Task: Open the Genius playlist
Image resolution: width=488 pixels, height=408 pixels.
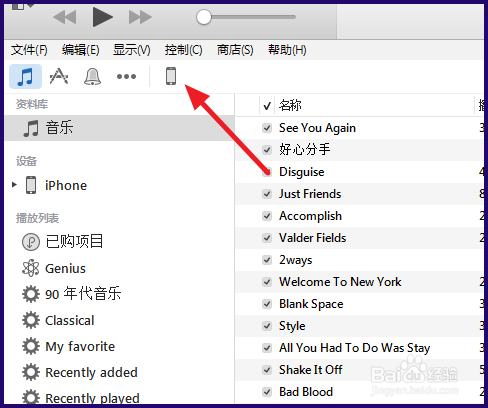Action: coord(65,268)
